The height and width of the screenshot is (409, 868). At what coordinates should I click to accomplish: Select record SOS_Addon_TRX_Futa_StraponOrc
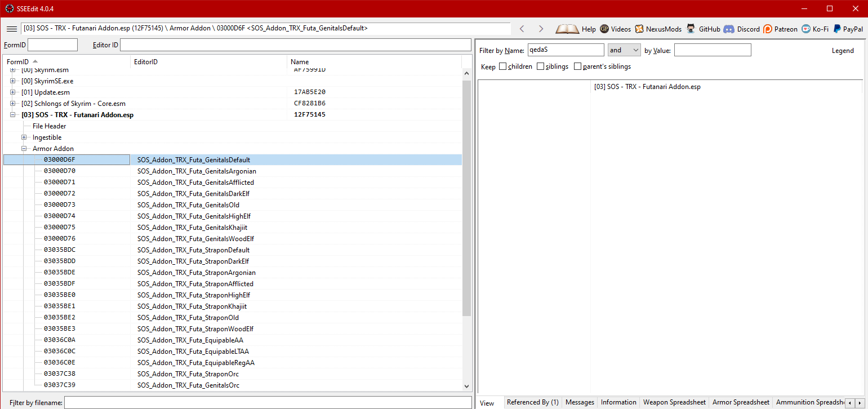tap(232, 374)
